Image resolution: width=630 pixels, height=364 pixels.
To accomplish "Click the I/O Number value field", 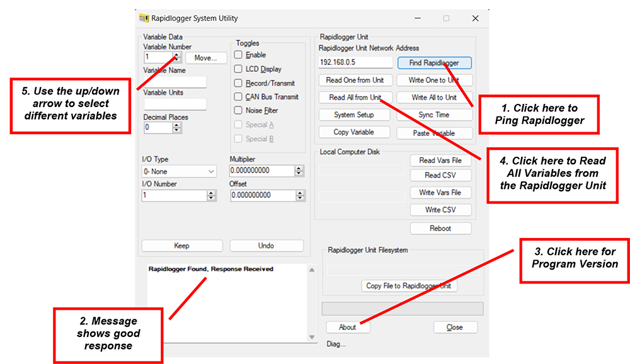I will click(175, 196).
